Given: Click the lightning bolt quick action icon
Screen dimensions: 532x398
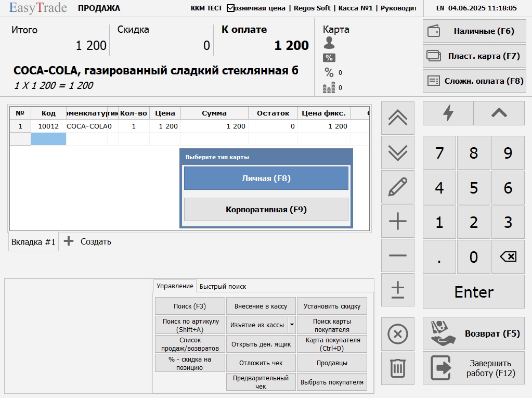Looking at the screenshot, I should (x=448, y=113).
